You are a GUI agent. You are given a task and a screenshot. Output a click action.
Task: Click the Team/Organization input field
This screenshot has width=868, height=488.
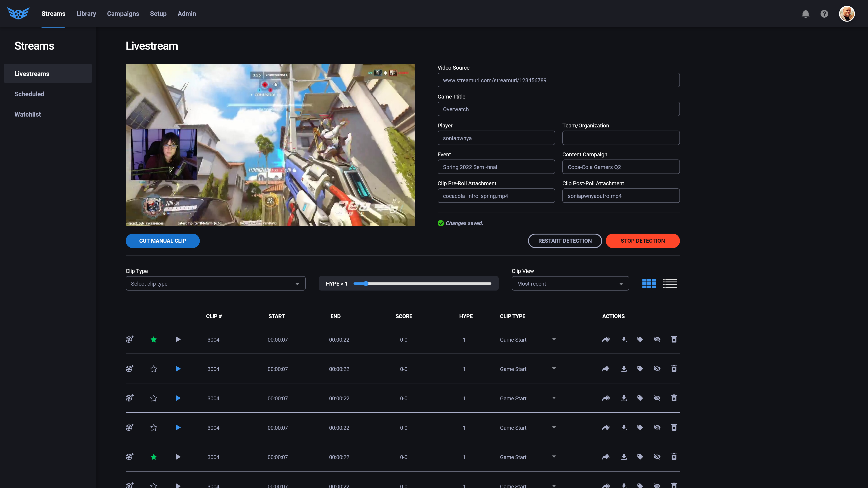(621, 138)
